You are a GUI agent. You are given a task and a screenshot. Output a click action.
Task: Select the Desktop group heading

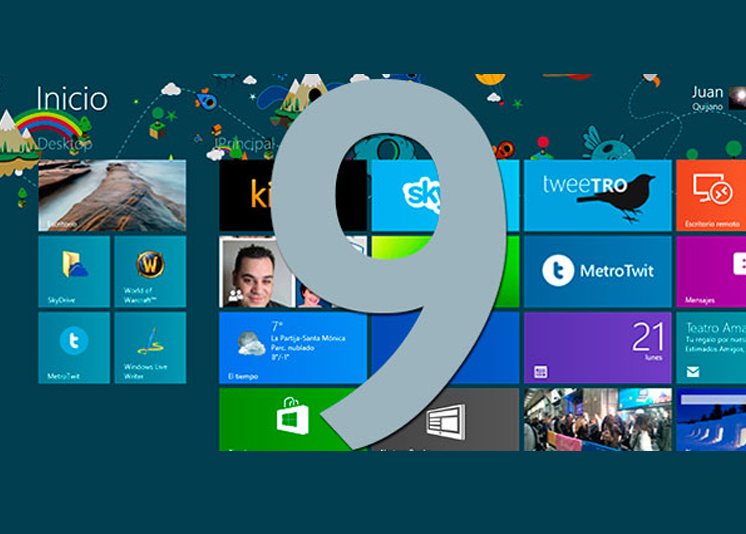pyautogui.click(x=65, y=144)
